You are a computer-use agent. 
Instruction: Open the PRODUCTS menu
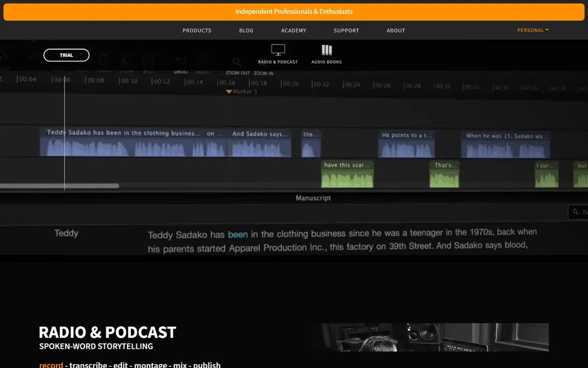click(x=197, y=30)
